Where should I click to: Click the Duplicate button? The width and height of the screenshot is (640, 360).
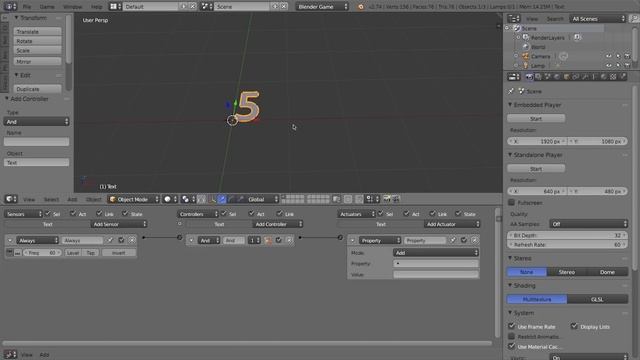[38, 89]
